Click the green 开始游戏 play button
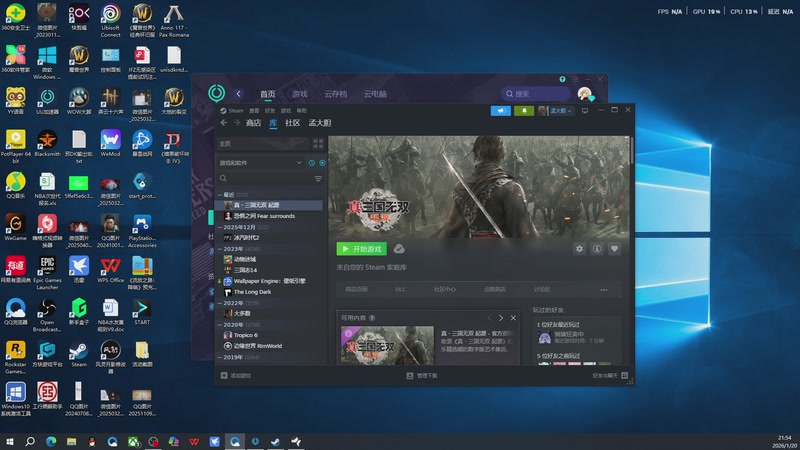Screen dimensions: 800x450 [x=361, y=249]
